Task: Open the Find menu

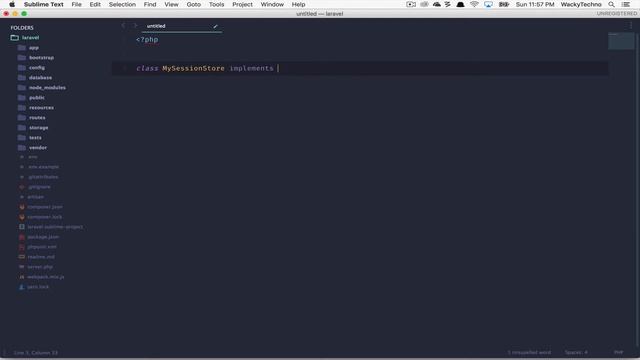Action: coord(150,4)
